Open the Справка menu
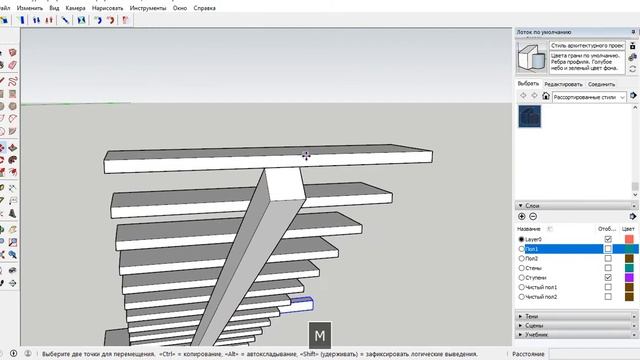 click(204, 8)
